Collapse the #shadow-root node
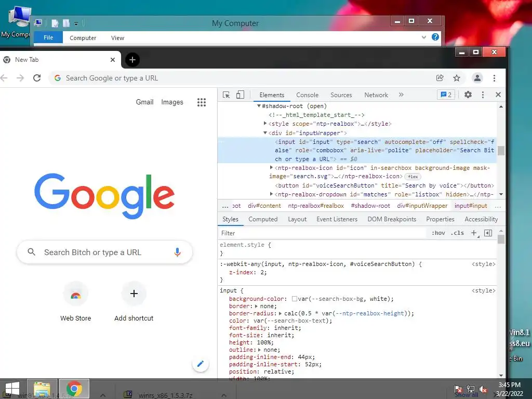532x399 pixels. coord(259,106)
